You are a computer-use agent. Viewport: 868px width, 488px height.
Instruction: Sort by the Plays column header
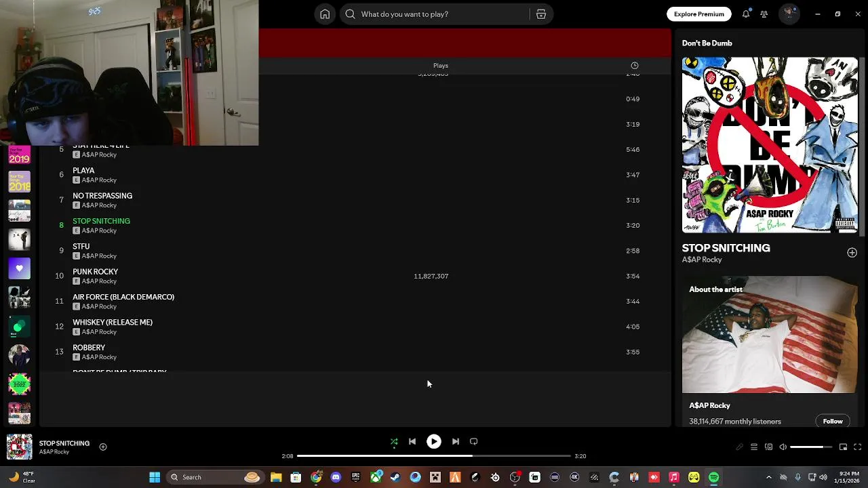[x=441, y=66]
